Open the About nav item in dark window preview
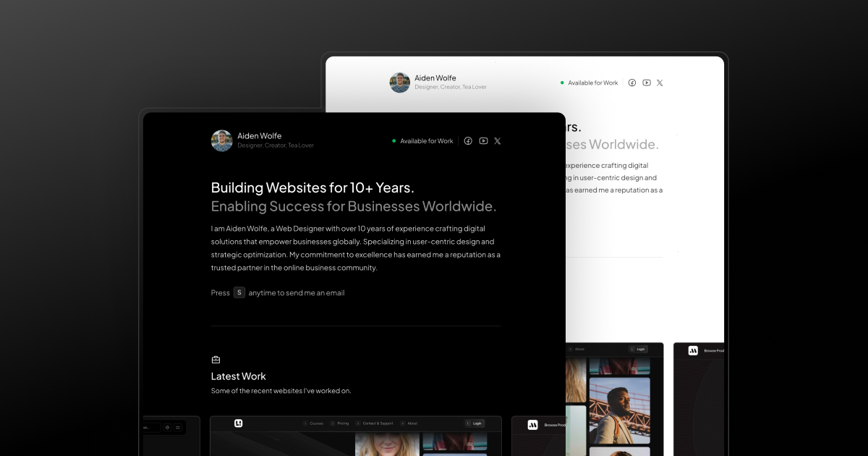The width and height of the screenshot is (868, 456). coord(409,423)
